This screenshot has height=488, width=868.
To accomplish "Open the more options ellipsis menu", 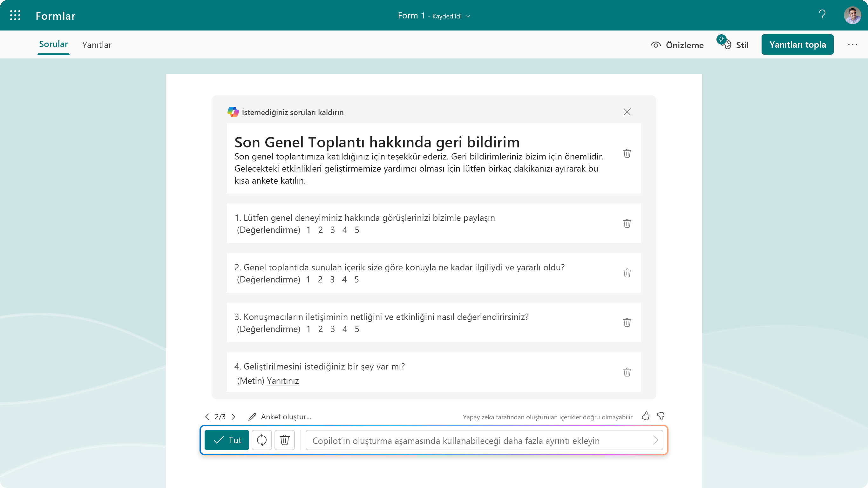I will (852, 44).
